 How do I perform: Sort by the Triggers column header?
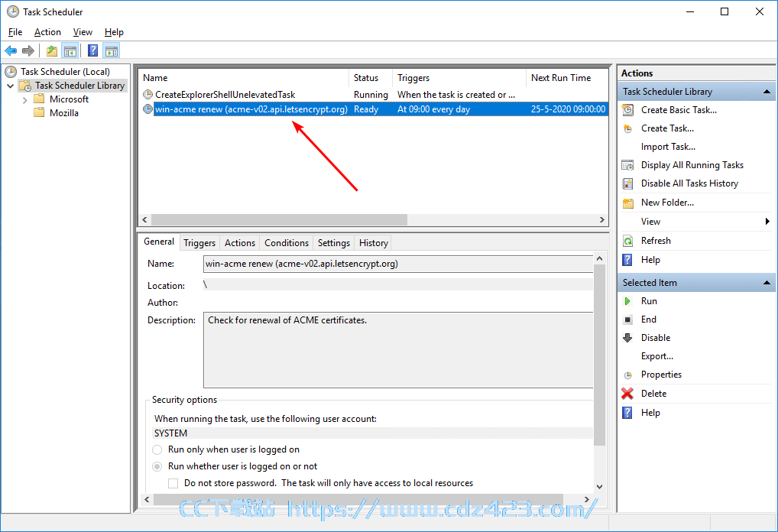(x=459, y=78)
